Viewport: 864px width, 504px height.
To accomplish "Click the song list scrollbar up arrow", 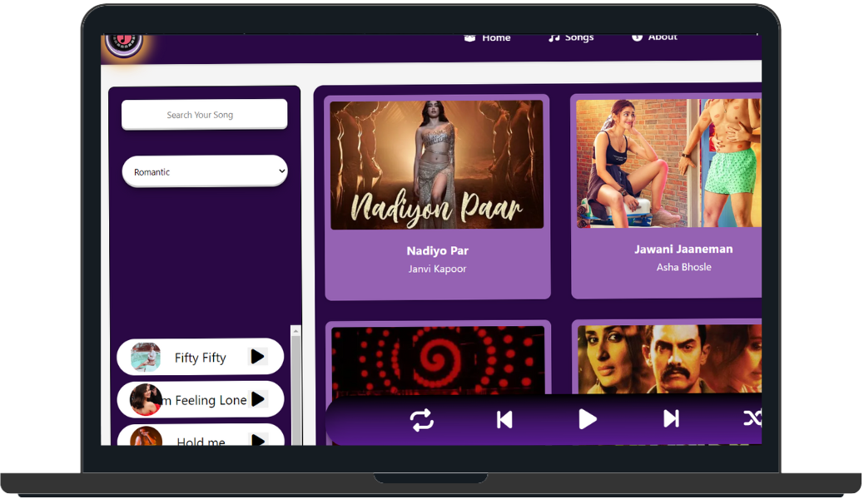I will [x=295, y=331].
